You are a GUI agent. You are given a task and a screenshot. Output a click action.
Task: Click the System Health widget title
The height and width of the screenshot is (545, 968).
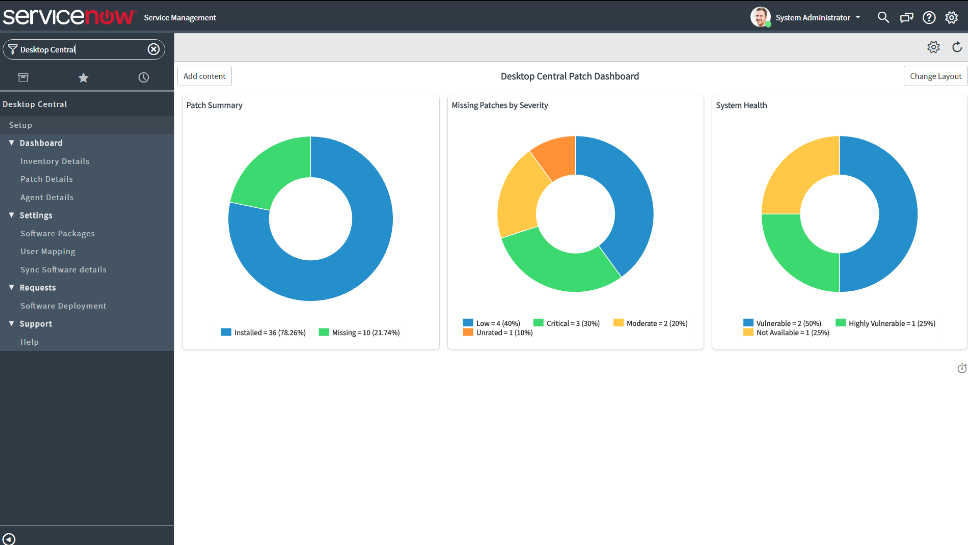pyautogui.click(x=741, y=105)
